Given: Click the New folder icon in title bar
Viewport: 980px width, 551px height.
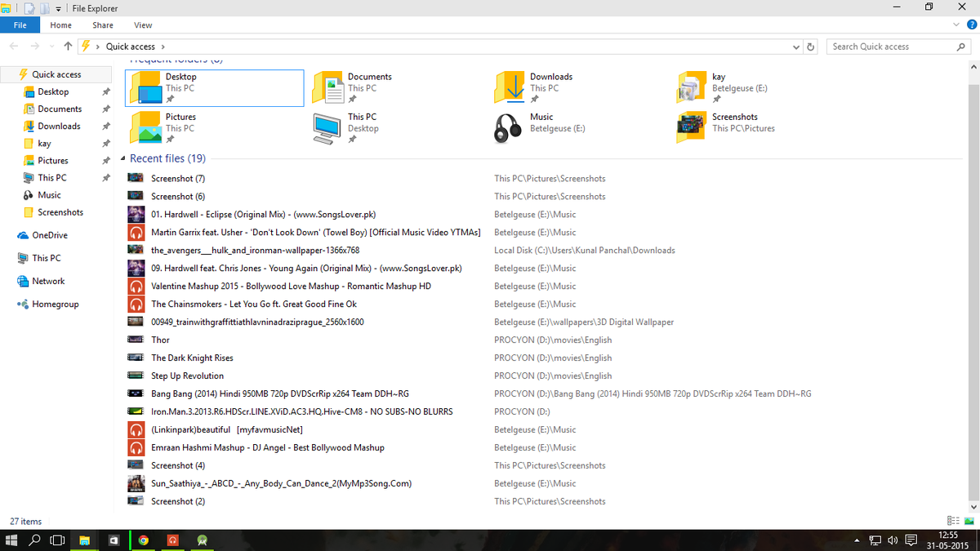Looking at the screenshot, I should 45,8.
